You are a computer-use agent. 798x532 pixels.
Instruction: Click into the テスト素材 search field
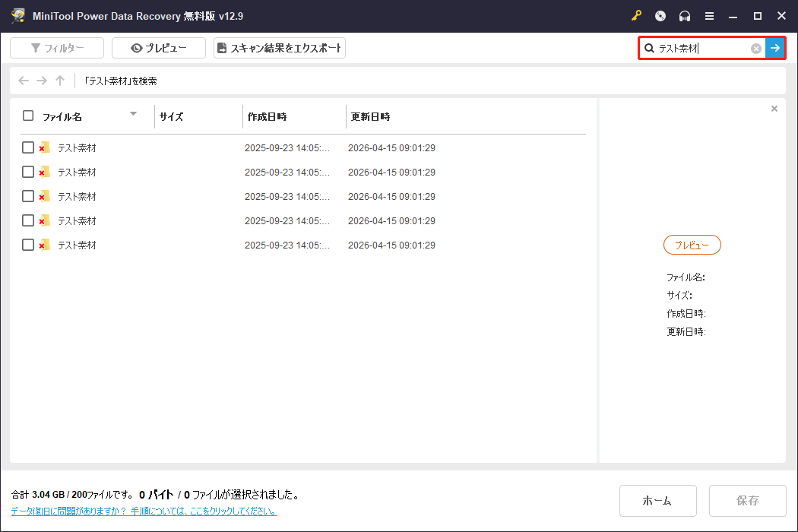tap(703, 49)
